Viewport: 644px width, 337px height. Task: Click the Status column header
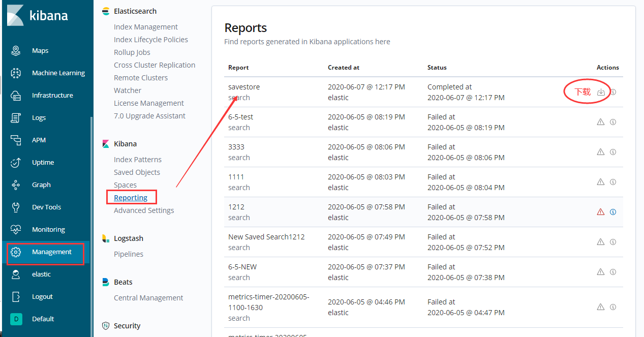(x=437, y=68)
